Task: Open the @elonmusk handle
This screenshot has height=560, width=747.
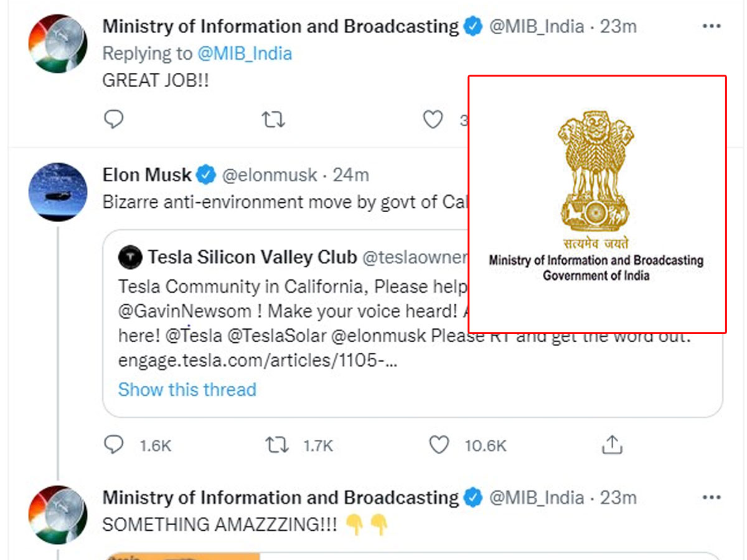Action: pyautogui.click(x=270, y=175)
